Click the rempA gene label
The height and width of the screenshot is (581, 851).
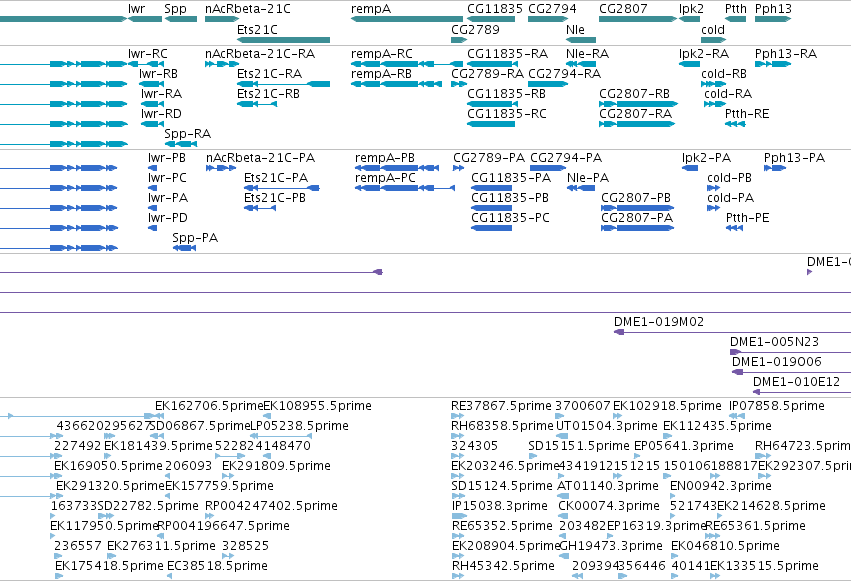point(371,9)
